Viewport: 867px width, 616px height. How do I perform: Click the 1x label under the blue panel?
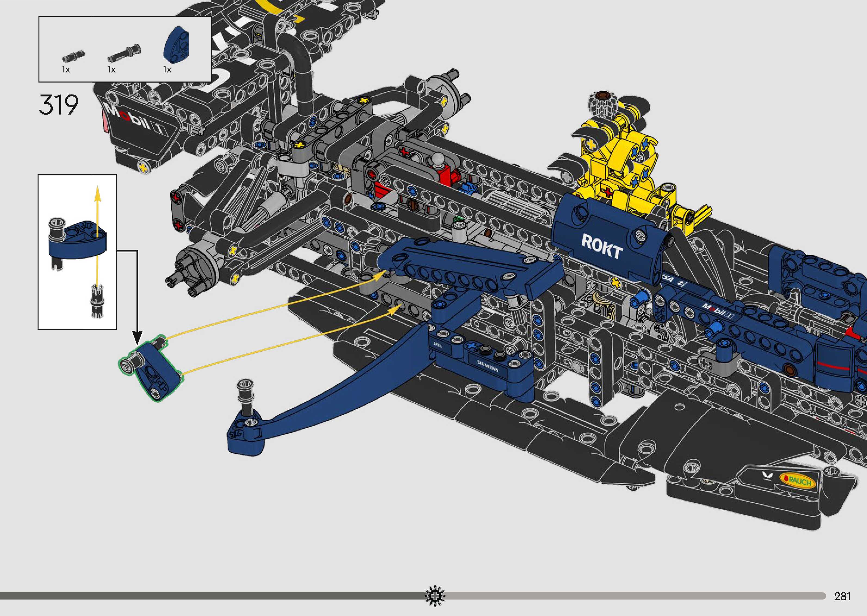[x=167, y=70]
